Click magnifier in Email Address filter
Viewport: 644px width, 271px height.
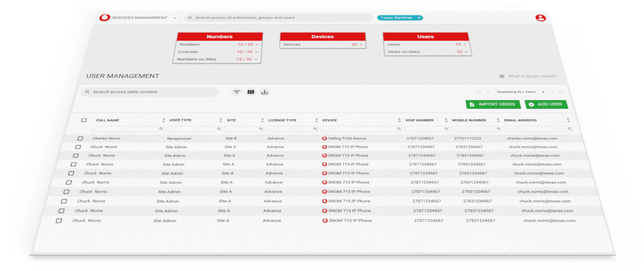pos(569,129)
